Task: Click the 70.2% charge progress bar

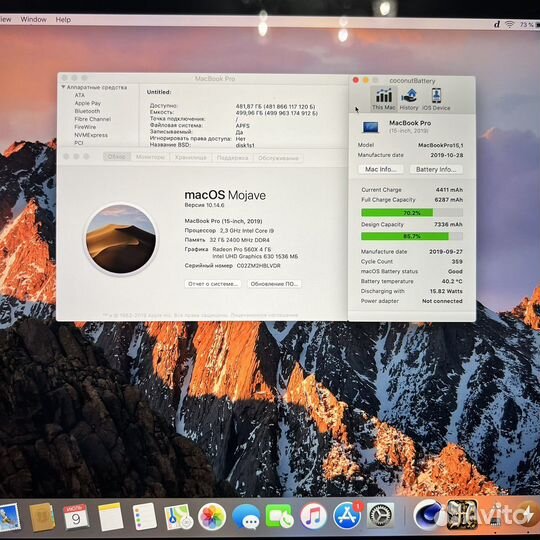Action: 412,213
